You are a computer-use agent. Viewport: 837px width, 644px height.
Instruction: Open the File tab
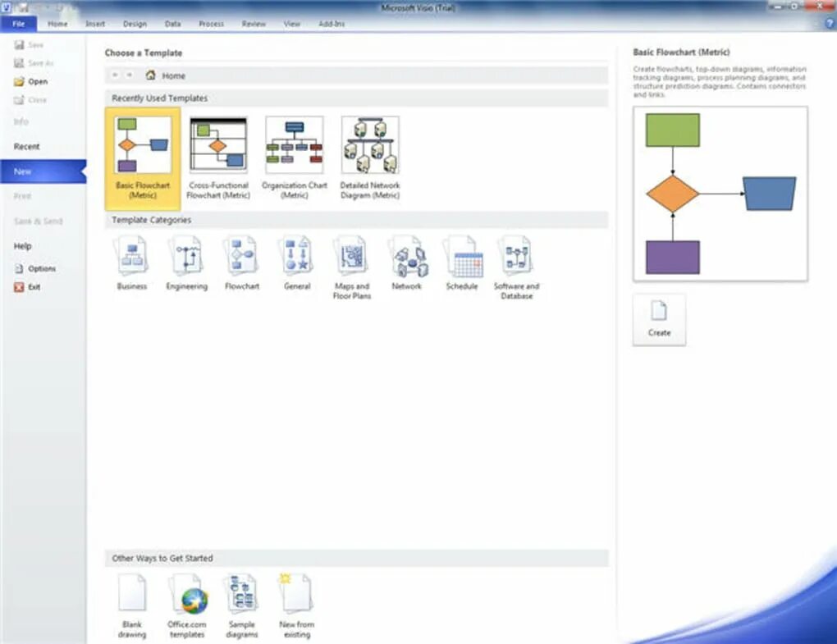19,24
